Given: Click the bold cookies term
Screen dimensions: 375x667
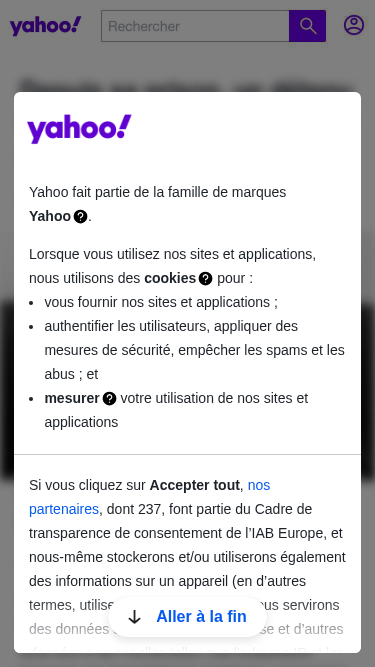Looking at the screenshot, I should click(170, 278).
